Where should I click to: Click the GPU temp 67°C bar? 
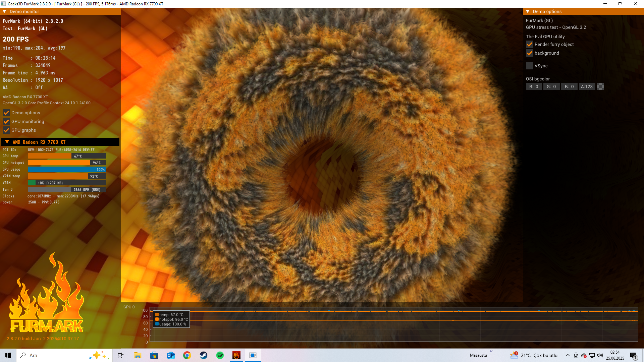(x=67, y=156)
